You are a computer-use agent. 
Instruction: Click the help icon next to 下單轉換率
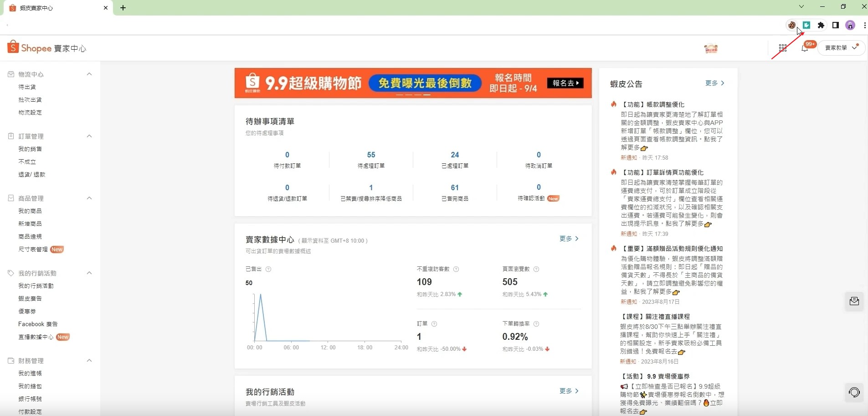(x=536, y=324)
